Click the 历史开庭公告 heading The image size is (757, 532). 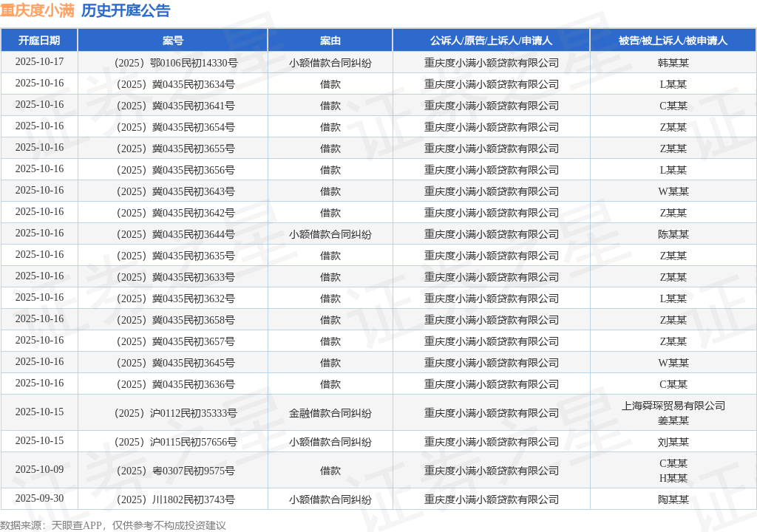(x=126, y=10)
